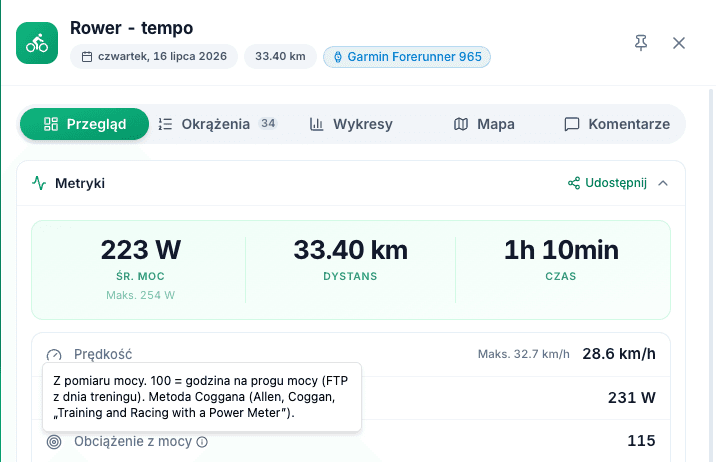Click the 223 W average power value

(141, 250)
